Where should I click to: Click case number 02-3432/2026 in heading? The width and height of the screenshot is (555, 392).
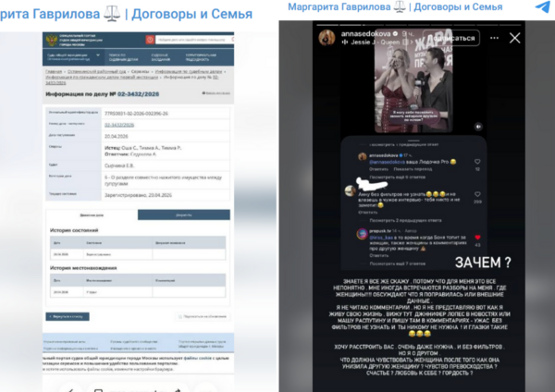(138, 94)
